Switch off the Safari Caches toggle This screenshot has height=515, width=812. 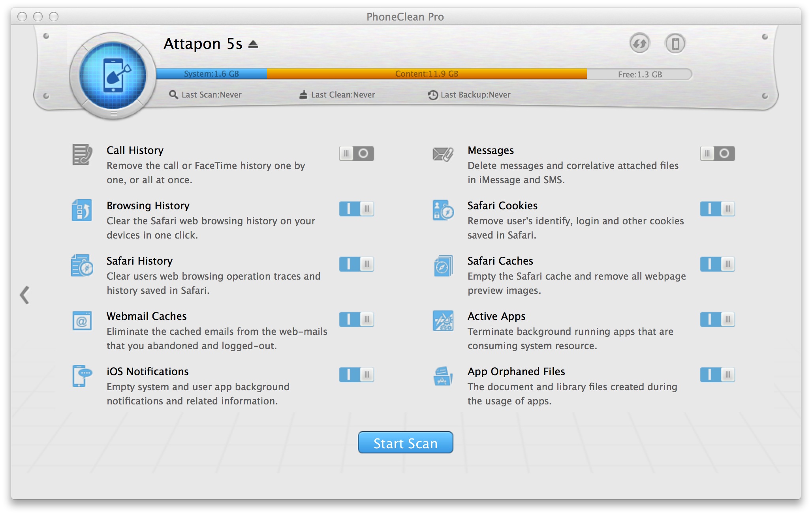point(717,264)
